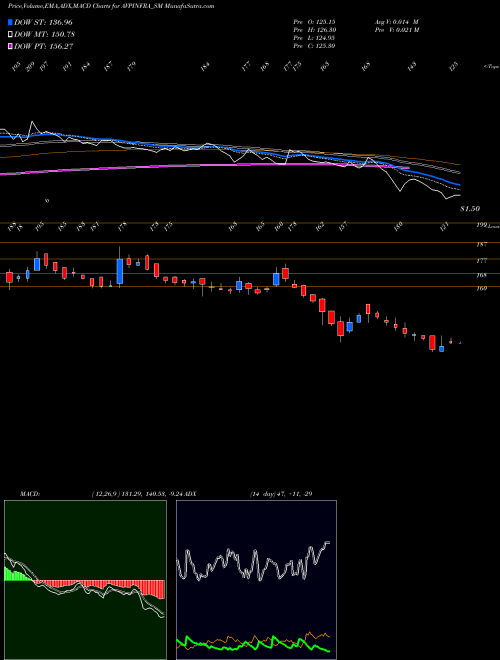
Task: Select the Pre V: 0.021 M value
Action: 396,29
